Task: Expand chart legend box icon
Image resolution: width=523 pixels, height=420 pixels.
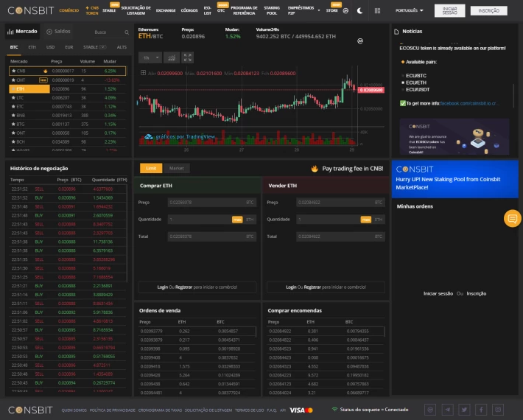Action: tap(143, 73)
